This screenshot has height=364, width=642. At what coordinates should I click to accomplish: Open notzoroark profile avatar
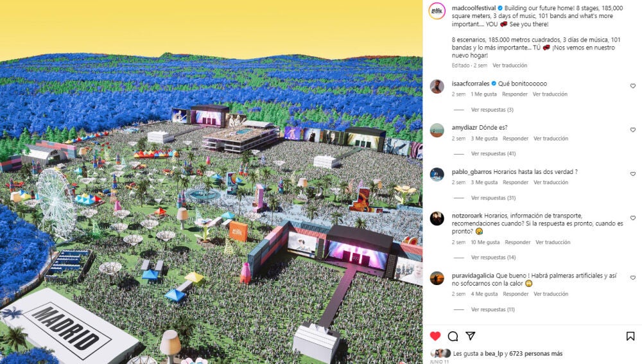pos(437,219)
